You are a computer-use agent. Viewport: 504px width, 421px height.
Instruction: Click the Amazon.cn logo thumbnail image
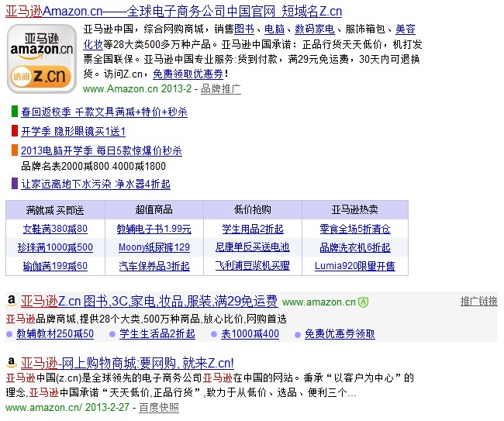coord(41,57)
